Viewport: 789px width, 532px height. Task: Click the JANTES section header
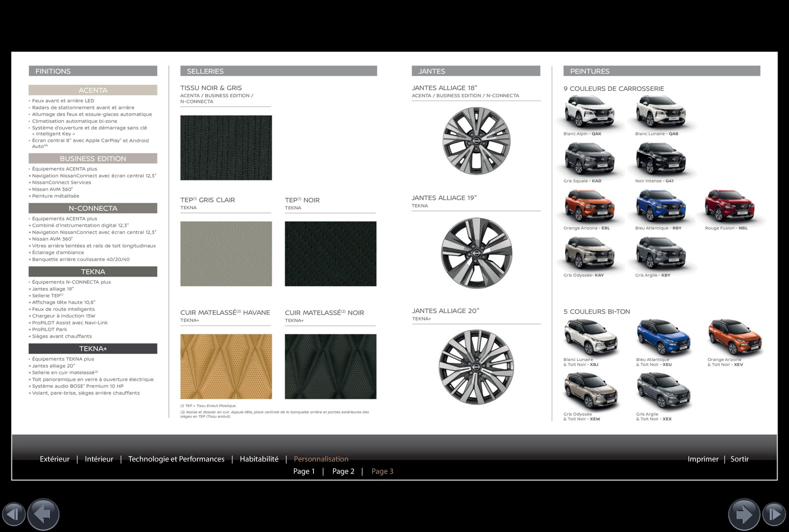click(x=476, y=71)
